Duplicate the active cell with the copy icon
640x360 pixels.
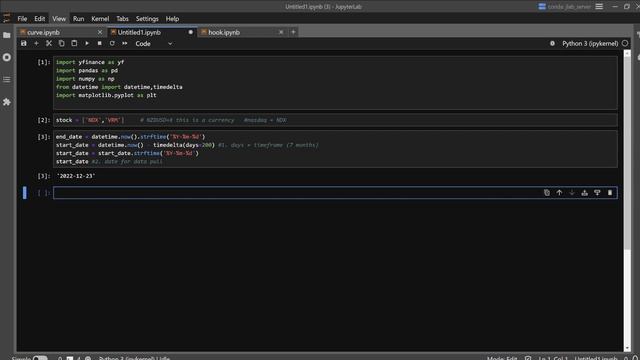(547, 193)
